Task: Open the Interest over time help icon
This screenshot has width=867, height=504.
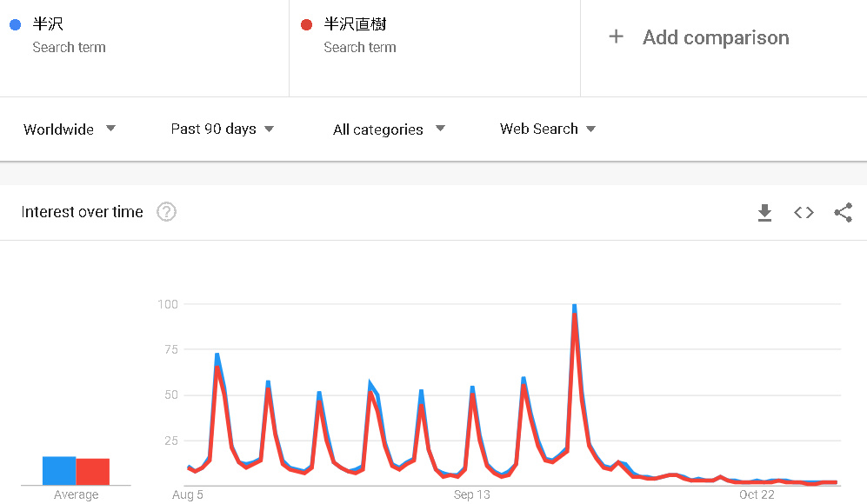Action: 166,212
